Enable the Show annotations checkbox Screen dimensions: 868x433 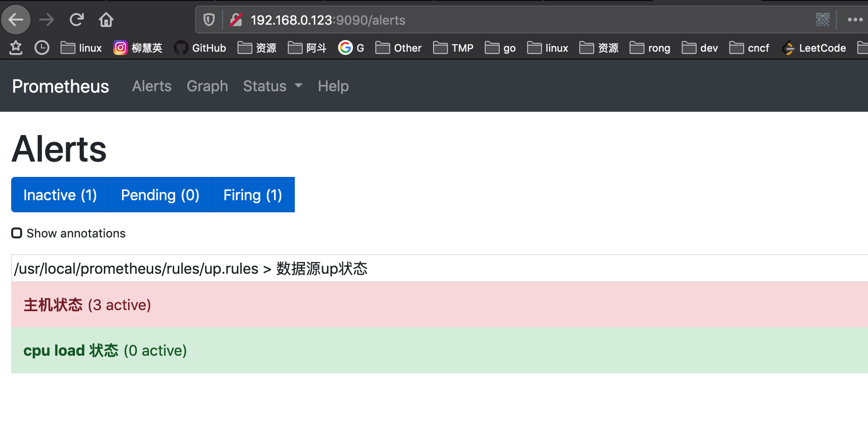[17, 233]
